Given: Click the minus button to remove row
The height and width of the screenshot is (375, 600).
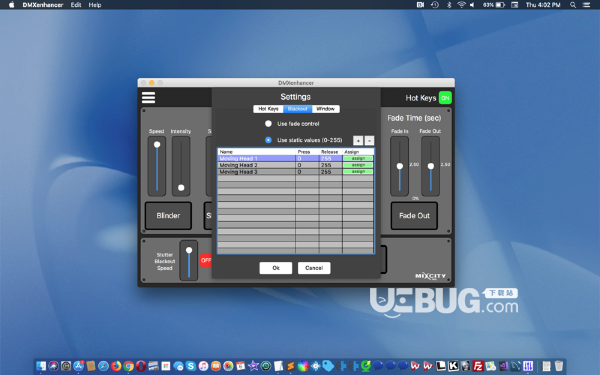Looking at the screenshot, I should pos(369,140).
